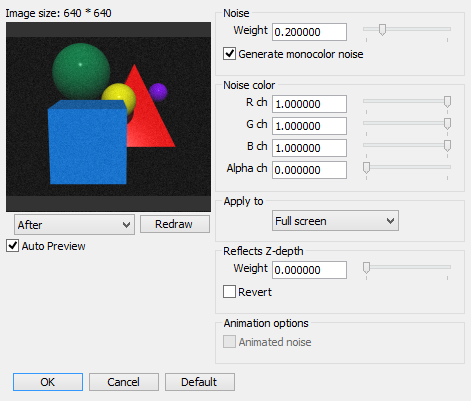Click into the Alpha ch value field
Viewport: 471px width, 401px height.
[309, 170]
